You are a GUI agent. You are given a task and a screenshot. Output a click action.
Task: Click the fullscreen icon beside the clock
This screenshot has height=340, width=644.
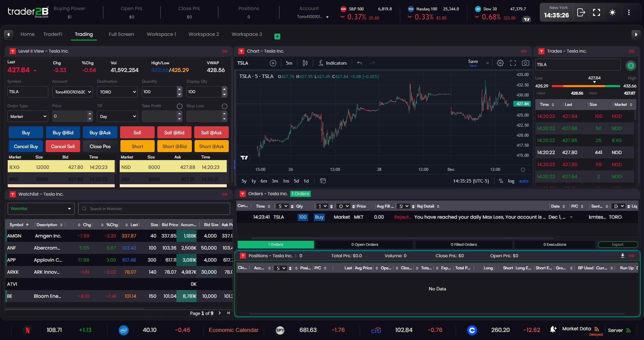click(596, 13)
